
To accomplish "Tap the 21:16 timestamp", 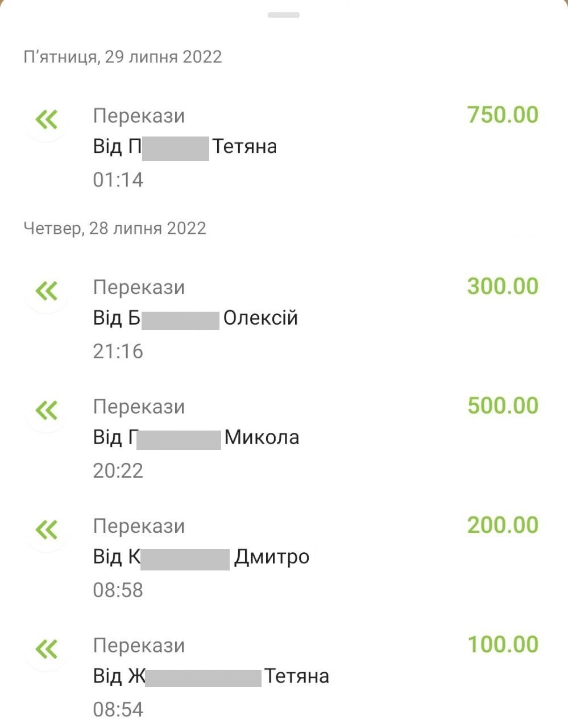I will click(x=118, y=351).
